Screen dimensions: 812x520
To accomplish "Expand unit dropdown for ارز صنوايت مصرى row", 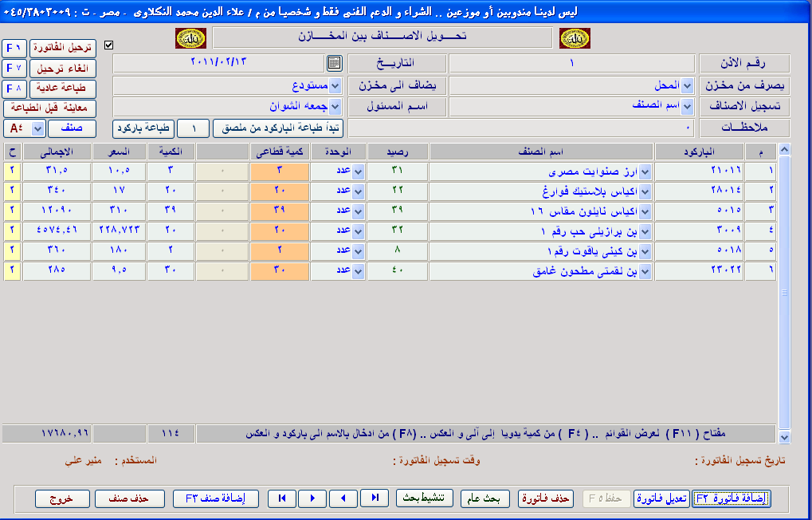I will tap(358, 171).
